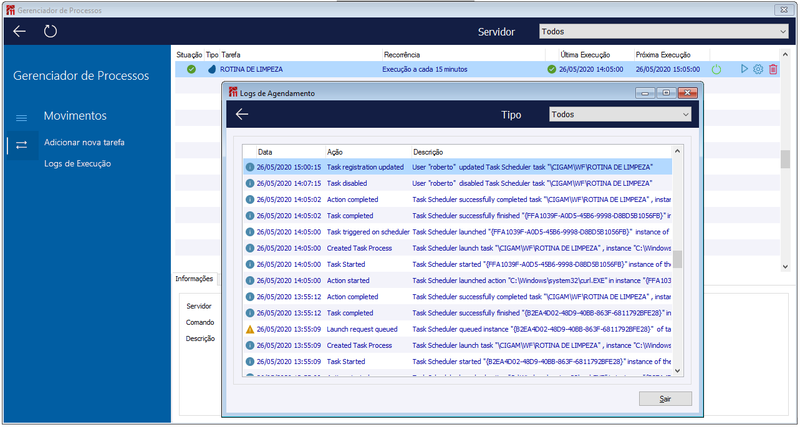Click the task list scrollbar thumb
Image resolution: width=800 pixels, height=427 pixels.
click(x=785, y=159)
